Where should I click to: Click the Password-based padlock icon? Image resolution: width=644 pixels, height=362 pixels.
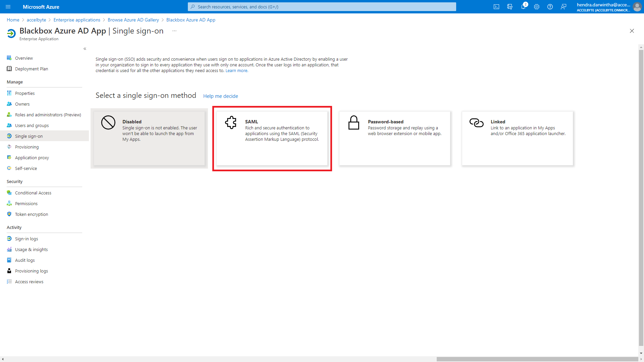(x=354, y=122)
